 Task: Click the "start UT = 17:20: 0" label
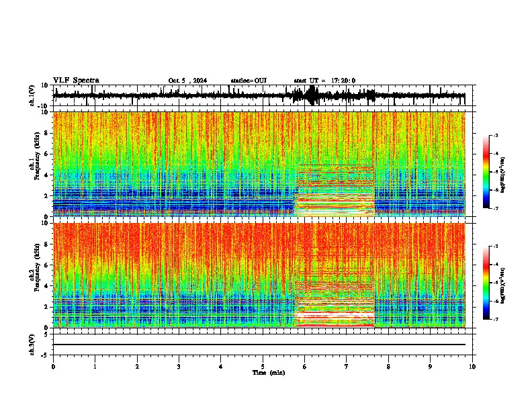coord(324,81)
